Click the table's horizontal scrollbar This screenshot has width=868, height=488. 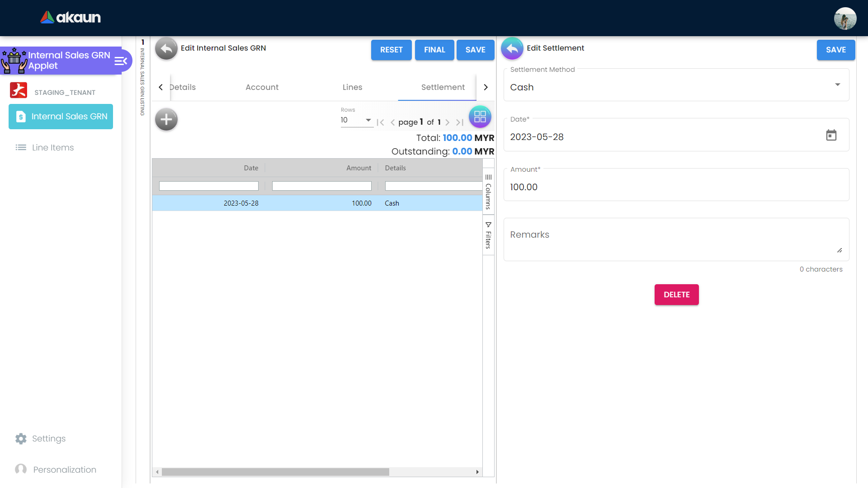pyautogui.click(x=275, y=472)
